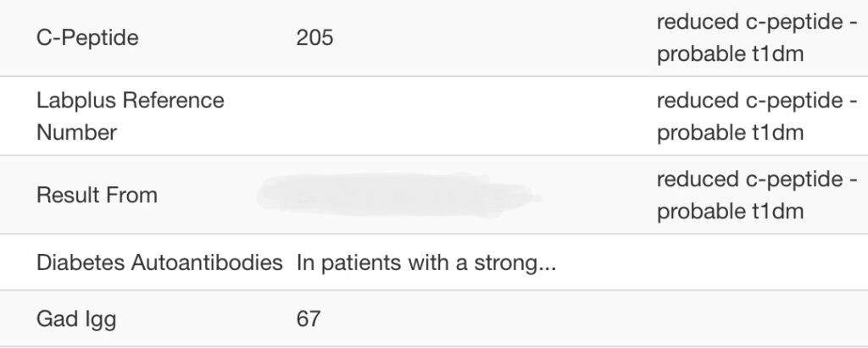Click the empty Labplus Reference Number value
This screenshot has height=348, width=868.
tap(470, 117)
